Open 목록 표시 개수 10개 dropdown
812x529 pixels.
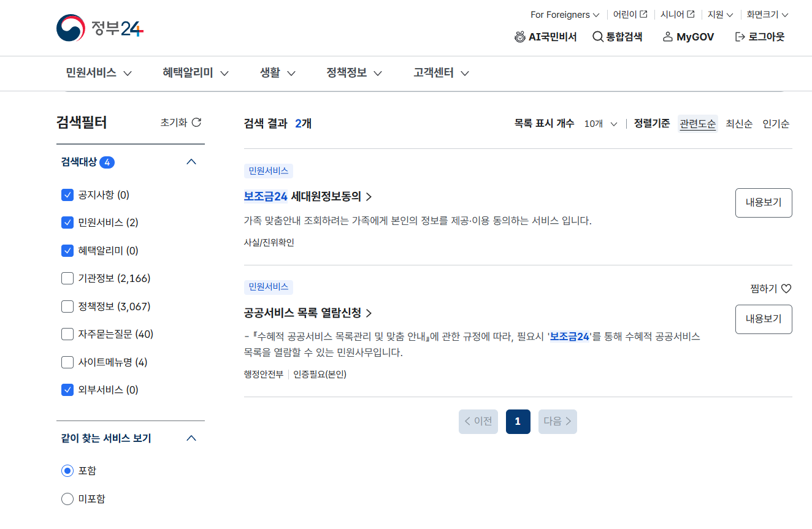pyautogui.click(x=600, y=124)
